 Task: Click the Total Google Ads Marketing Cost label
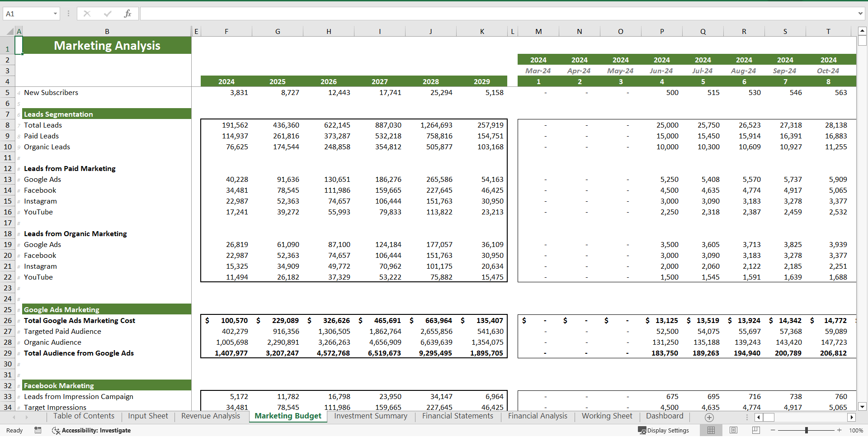80,320
